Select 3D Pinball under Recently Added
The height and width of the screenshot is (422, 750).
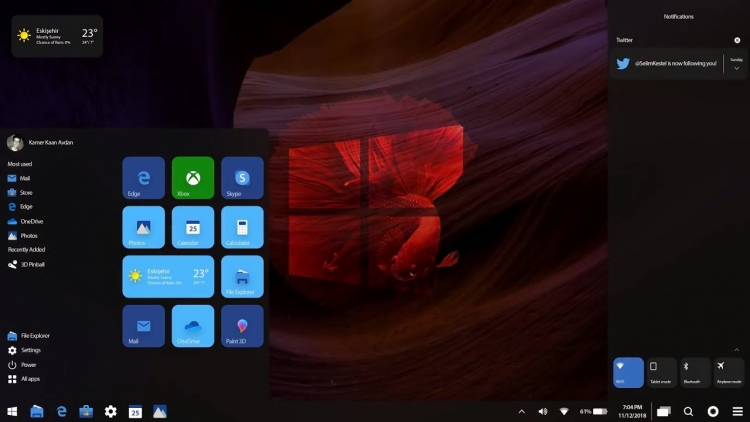coord(26,264)
